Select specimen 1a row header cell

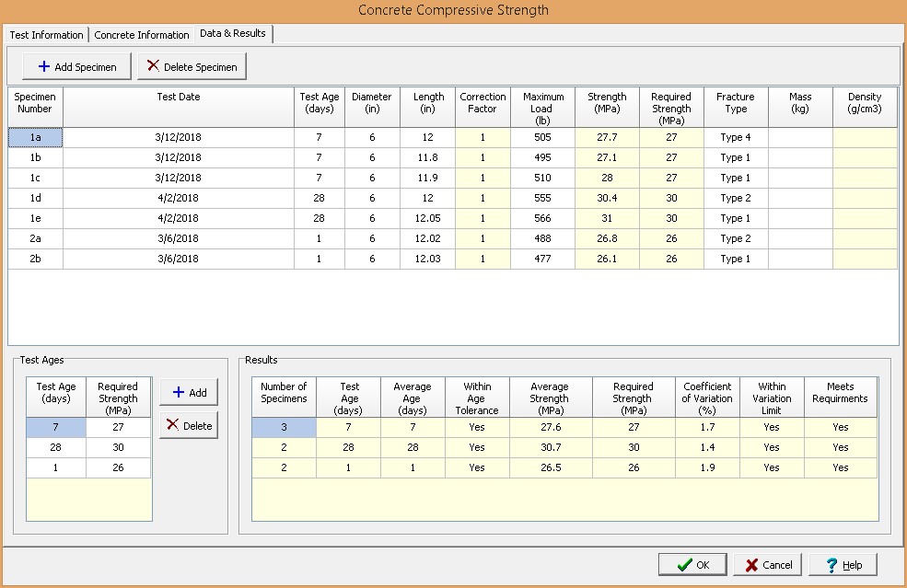click(35, 137)
